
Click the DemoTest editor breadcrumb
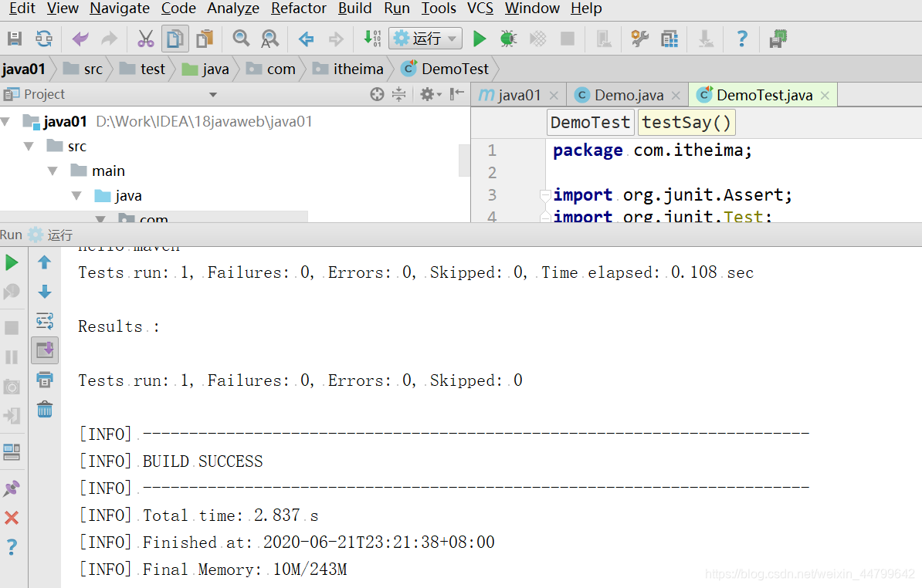coord(591,122)
